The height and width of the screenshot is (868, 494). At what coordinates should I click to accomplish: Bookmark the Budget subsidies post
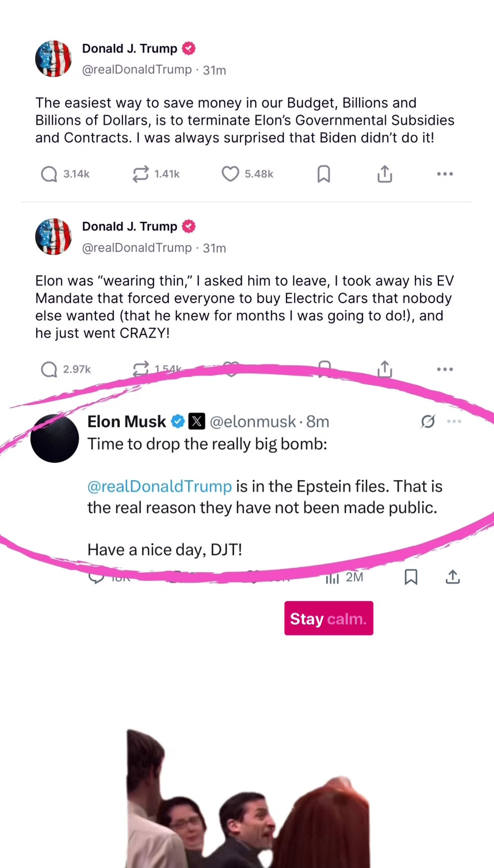324,174
